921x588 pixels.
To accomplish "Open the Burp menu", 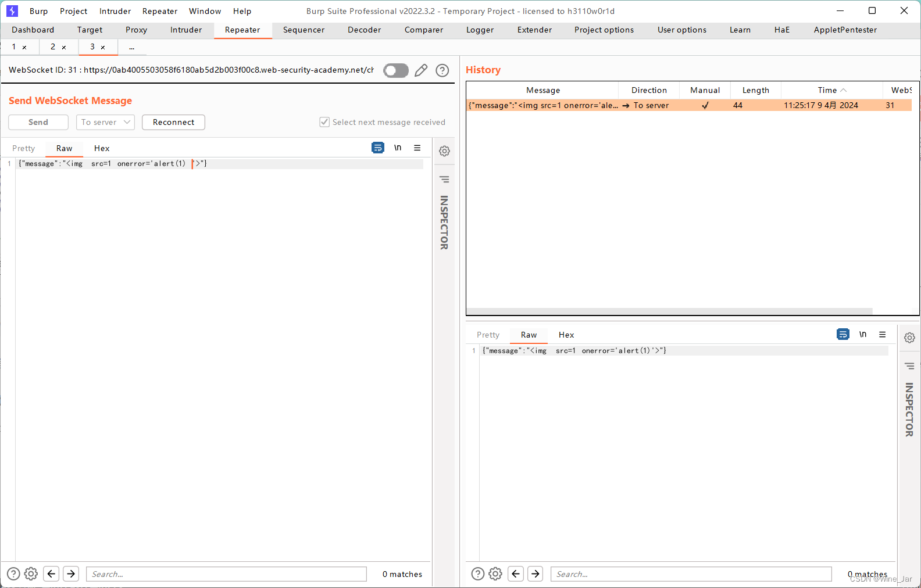I will pos(39,11).
